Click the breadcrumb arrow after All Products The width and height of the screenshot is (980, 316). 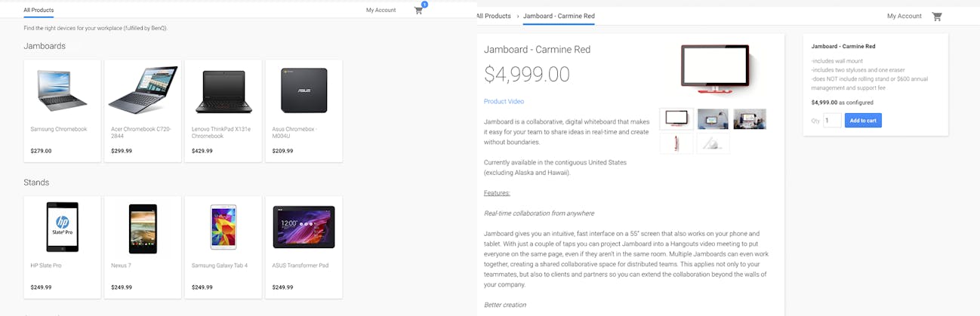point(518,16)
